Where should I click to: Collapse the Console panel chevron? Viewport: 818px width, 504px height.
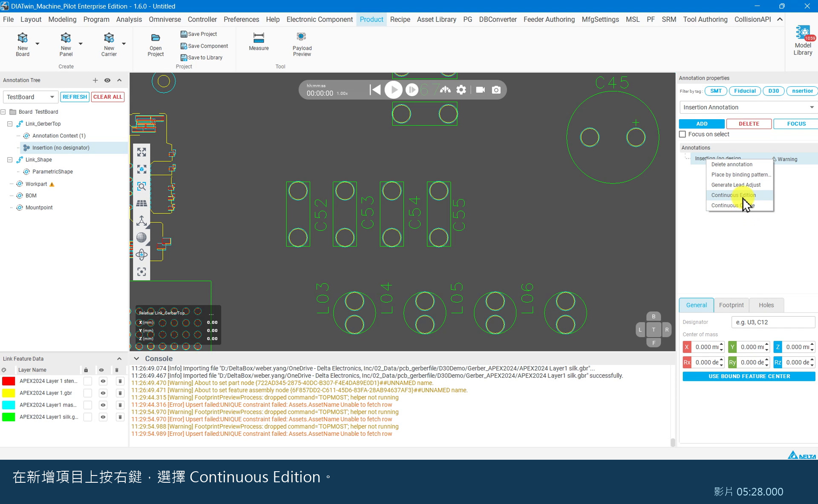tap(136, 358)
